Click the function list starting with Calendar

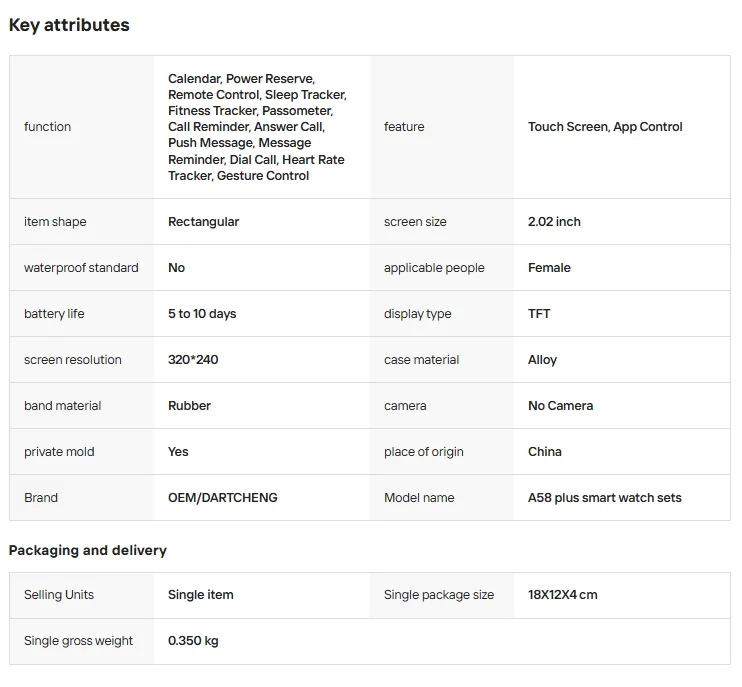tap(257, 127)
